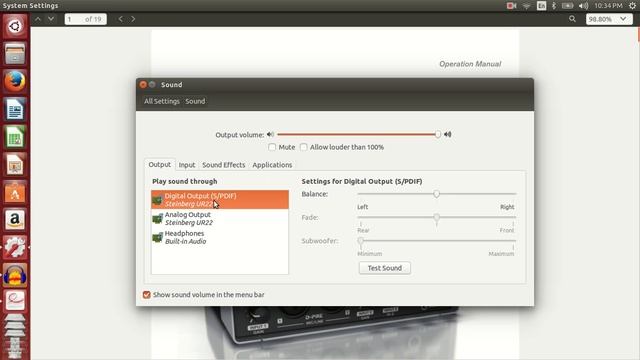640x360 pixels.
Task: Open the sound volume indicator menu
Action: (x=584, y=6)
